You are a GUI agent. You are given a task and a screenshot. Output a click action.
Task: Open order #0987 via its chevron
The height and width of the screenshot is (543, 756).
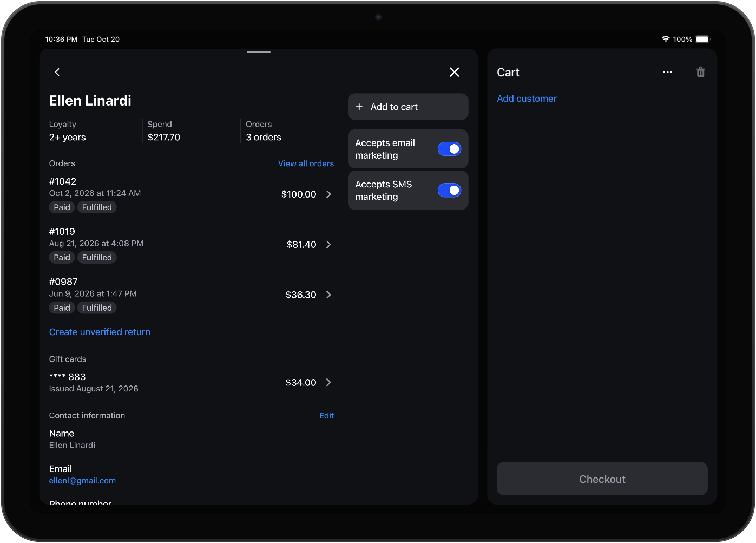[328, 295]
